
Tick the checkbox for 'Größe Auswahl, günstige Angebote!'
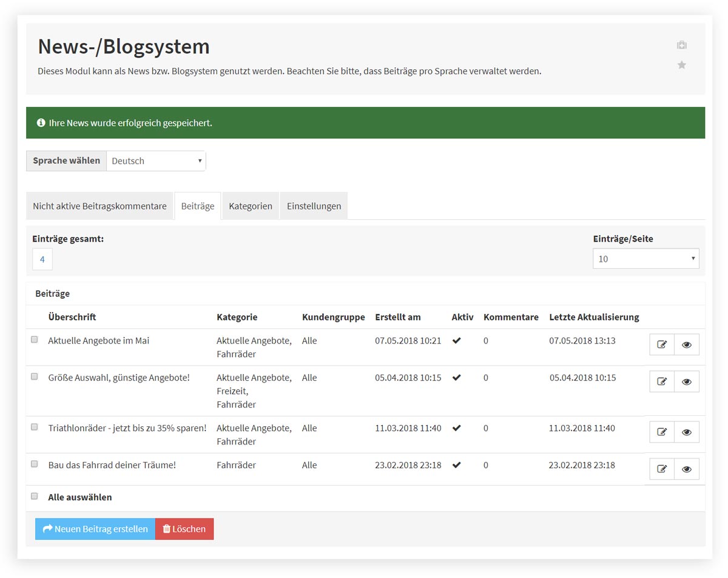pyautogui.click(x=35, y=376)
